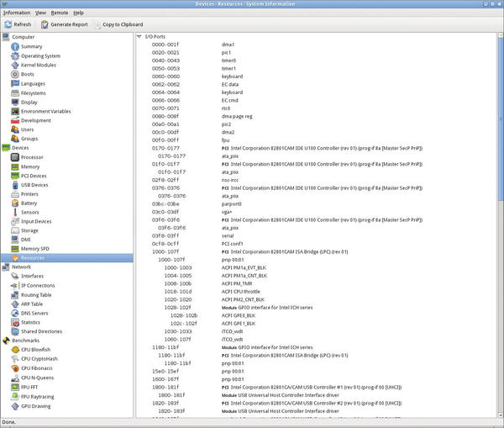Select the Kernel Modules icon
The width and height of the screenshot is (504, 428).
coord(15,65)
